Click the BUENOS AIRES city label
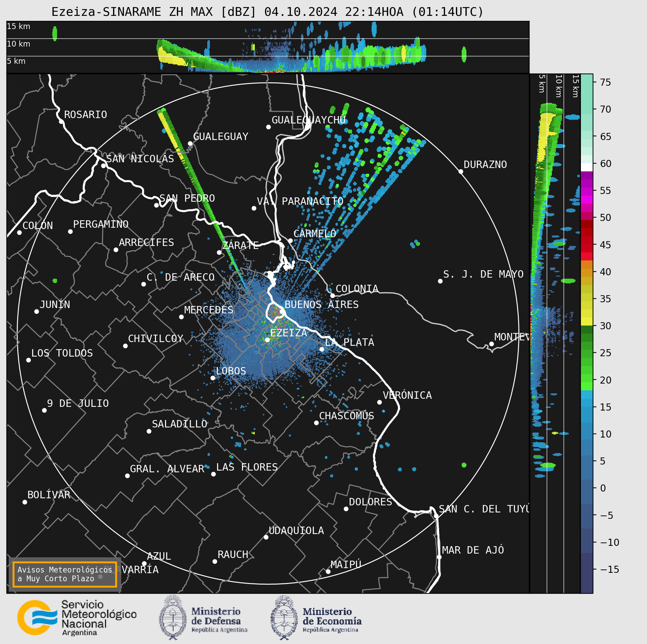 click(x=321, y=305)
